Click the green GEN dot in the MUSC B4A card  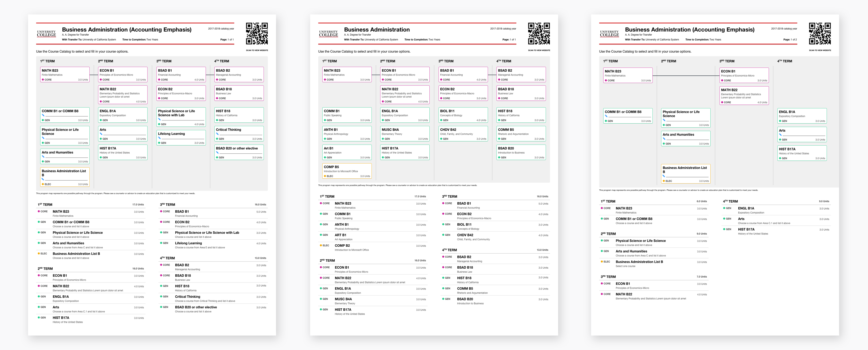(383, 139)
